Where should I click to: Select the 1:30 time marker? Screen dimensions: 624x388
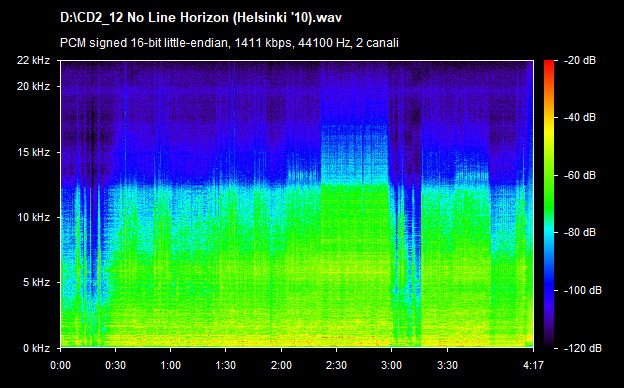pyautogui.click(x=226, y=365)
